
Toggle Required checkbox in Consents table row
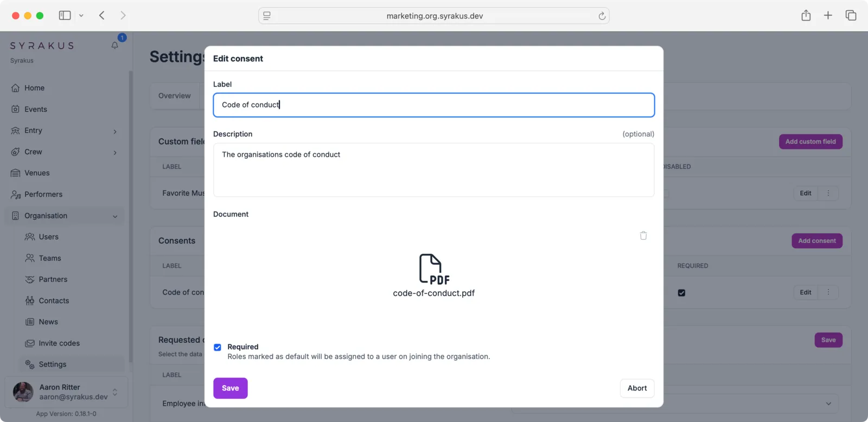click(x=681, y=293)
